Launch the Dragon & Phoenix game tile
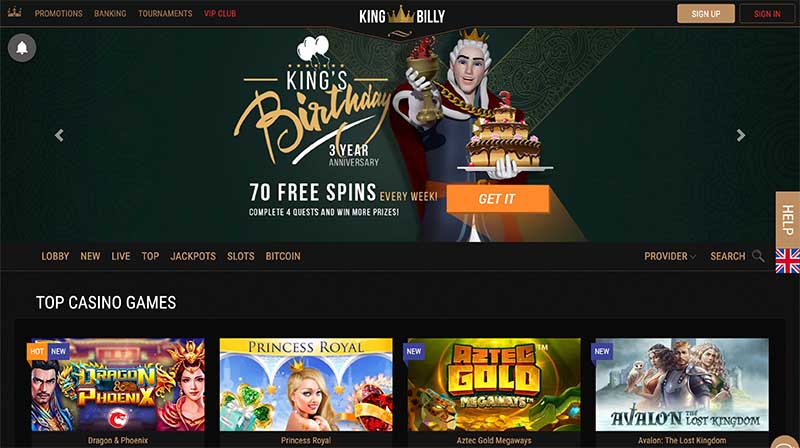Viewport: 800px width, 448px height. 118,385
